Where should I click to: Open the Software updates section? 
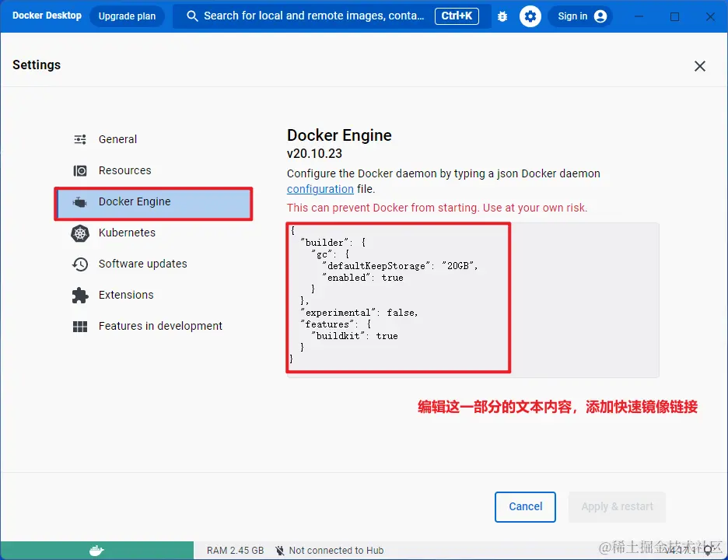pyautogui.click(x=153, y=264)
